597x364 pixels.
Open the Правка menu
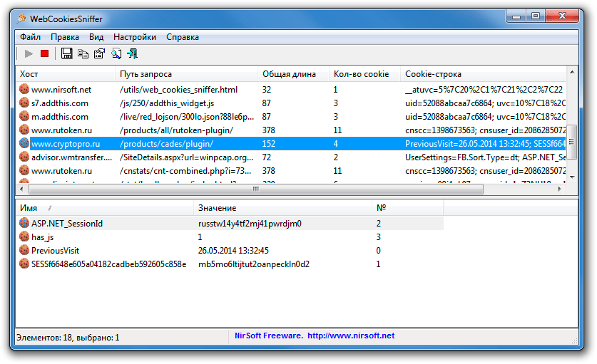pos(65,37)
